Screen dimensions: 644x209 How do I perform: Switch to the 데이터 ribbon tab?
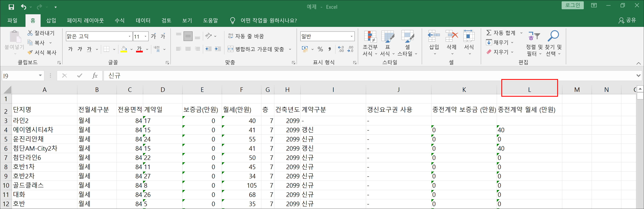coord(143,20)
